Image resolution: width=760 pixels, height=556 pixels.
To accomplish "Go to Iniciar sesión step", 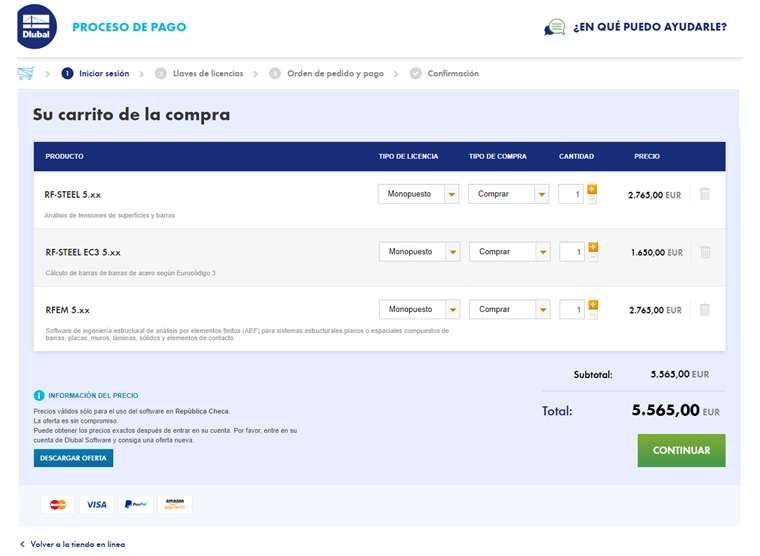I will click(x=104, y=73).
